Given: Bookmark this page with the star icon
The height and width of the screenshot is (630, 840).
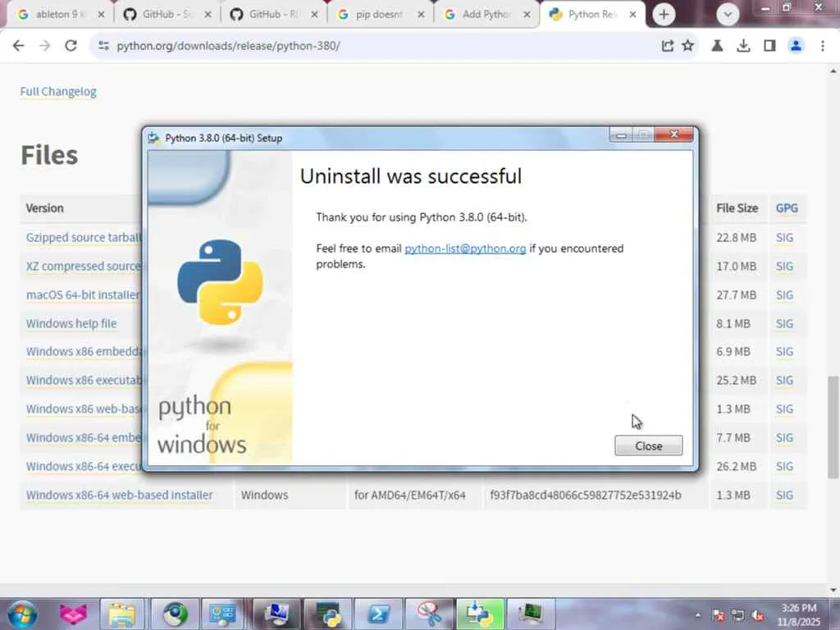Looking at the screenshot, I should point(688,46).
